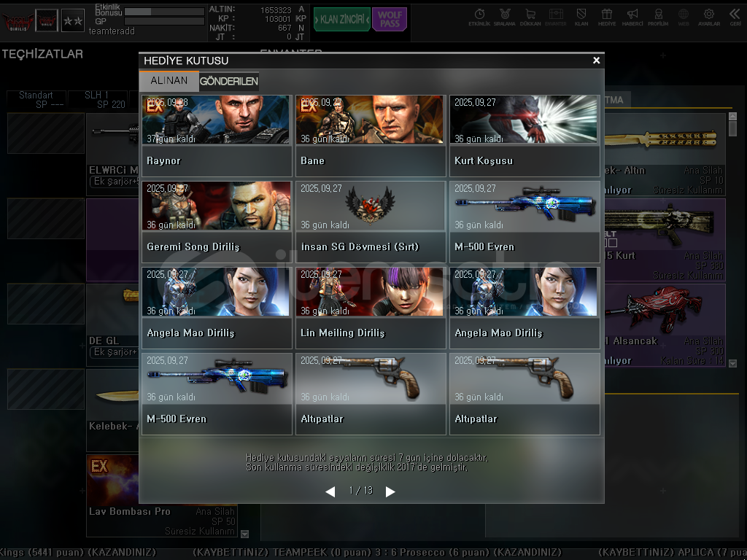This screenshot has width=747, height=560.
Task: Open the KLAN shield icon
Action: (x=581, y=17)
